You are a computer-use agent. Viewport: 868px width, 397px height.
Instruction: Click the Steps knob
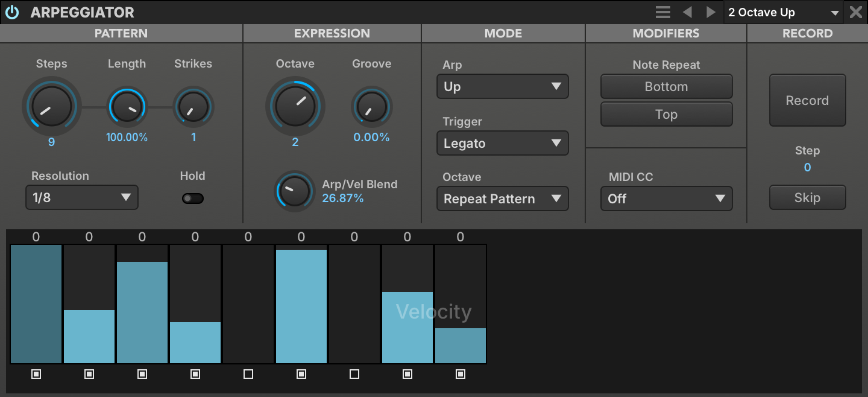coord(52,107)
